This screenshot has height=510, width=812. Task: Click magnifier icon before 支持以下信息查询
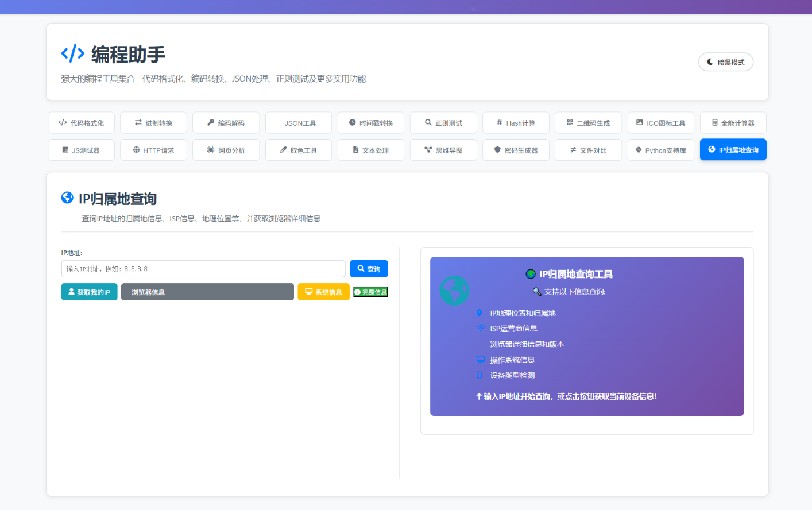coord(537,292)
